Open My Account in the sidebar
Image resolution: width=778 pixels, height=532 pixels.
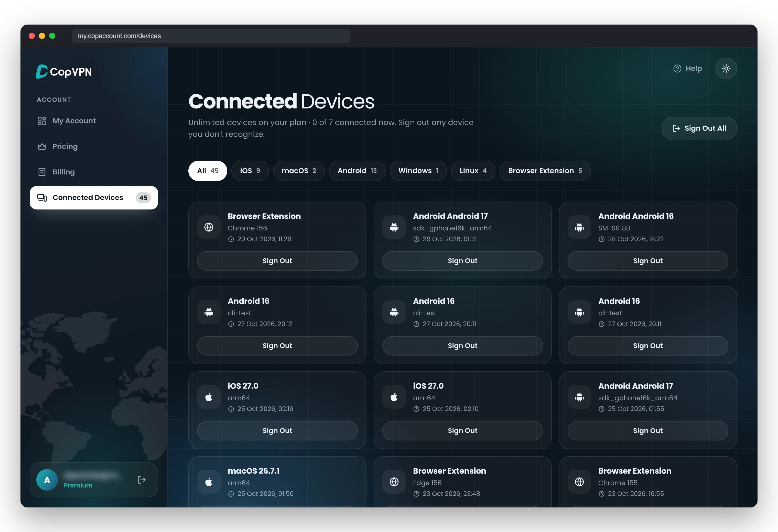pyautogui.click(x=94, y=121)
